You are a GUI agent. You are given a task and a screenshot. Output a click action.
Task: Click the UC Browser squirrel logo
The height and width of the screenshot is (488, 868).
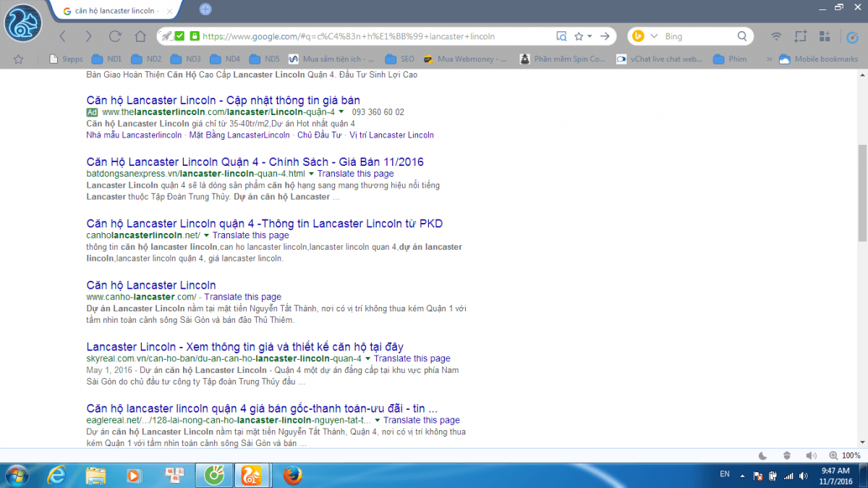point(22,22)
